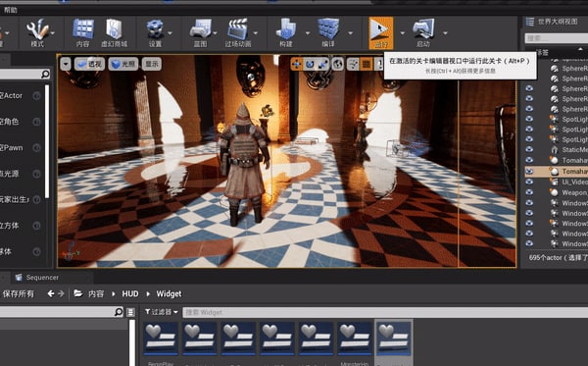Click the 启动 (Launch) gamepad icon
The height and width of the screenshot is (366, 588).
(x=423, y=32)
